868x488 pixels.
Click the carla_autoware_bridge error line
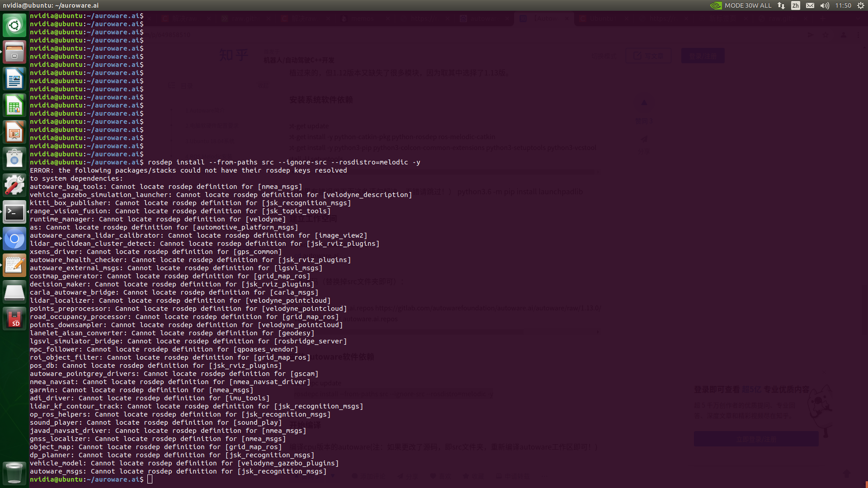(174, 292)
